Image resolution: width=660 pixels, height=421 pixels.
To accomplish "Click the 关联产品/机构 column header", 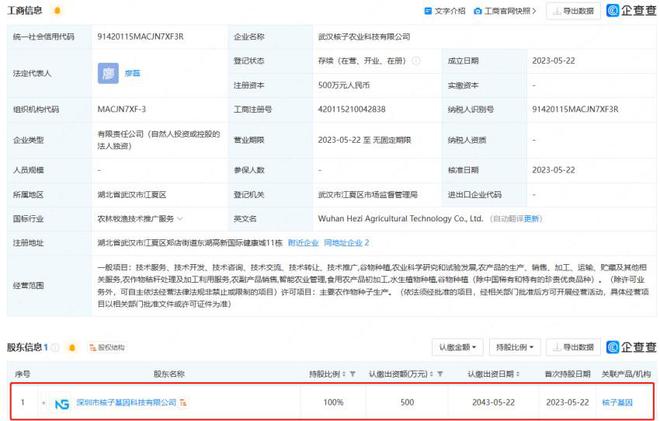I will [626, 374].
